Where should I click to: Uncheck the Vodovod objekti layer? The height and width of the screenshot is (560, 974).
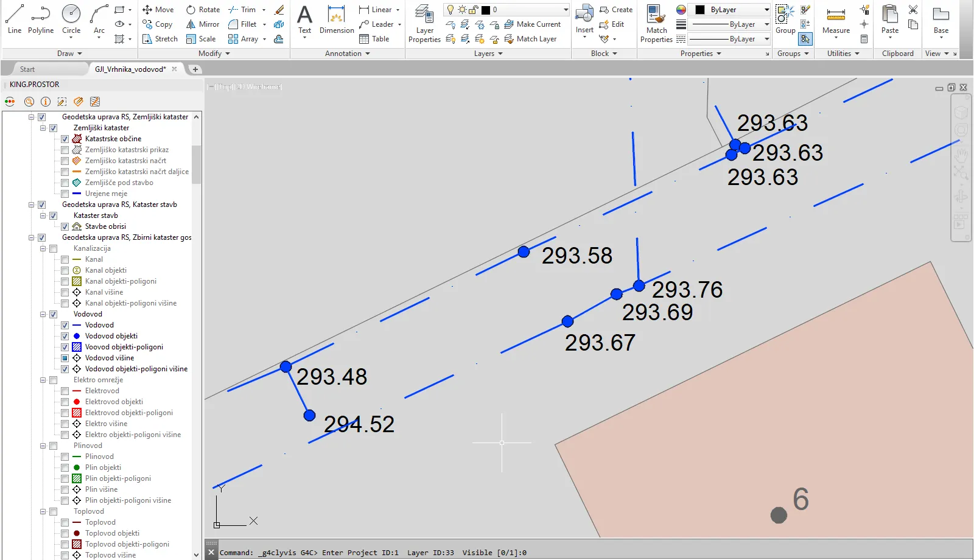(x=65, y=336)
